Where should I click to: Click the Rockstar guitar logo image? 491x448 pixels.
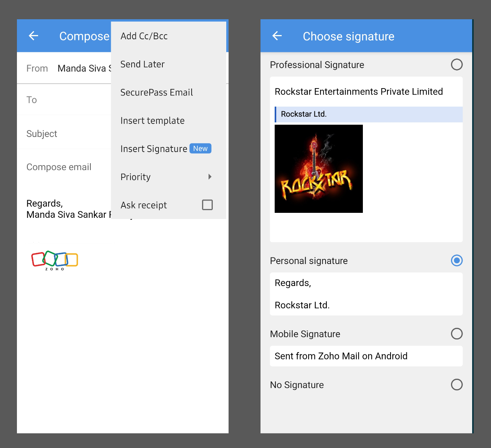click(319, 169)
